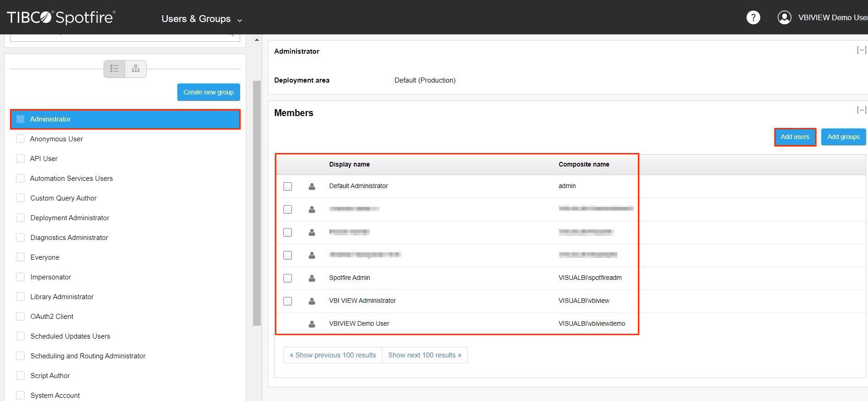Click the Spotfire Admin member name
This screenshot has width=868, height=401.
pos(349,278)
